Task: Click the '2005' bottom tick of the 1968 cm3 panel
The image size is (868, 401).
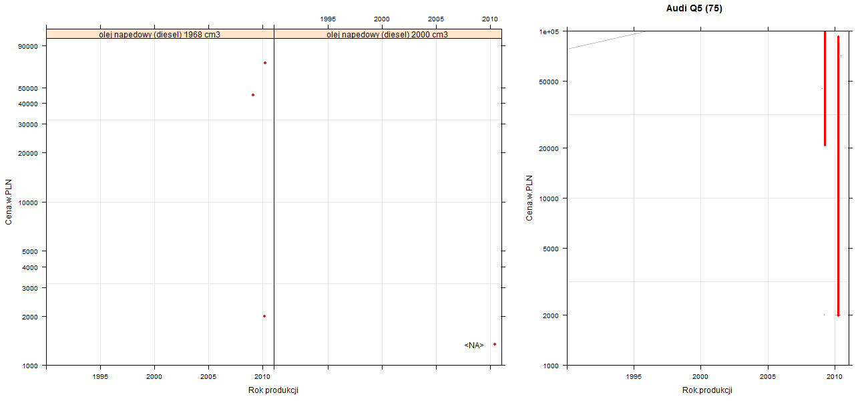Action: pyautogui.click(x=208, y=377)
